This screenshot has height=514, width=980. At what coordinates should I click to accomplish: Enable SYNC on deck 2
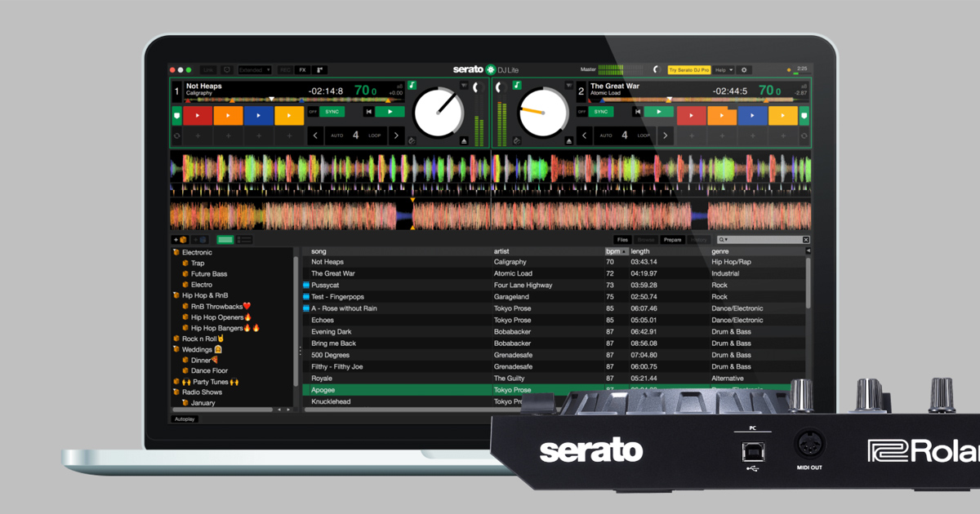pyautogui.click(x=601, y=112)
